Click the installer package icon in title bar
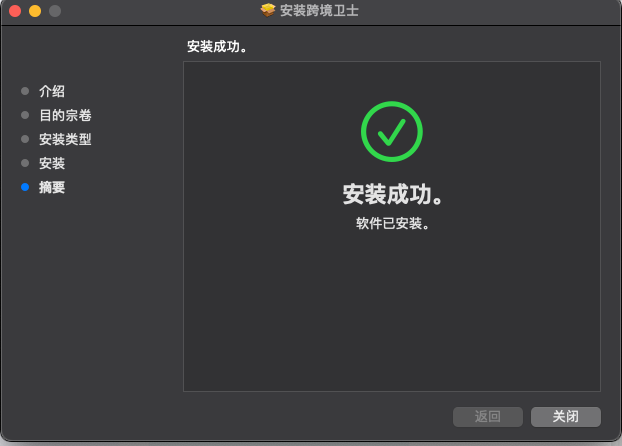This screenshot has height=446, width=622. point(268,10)
